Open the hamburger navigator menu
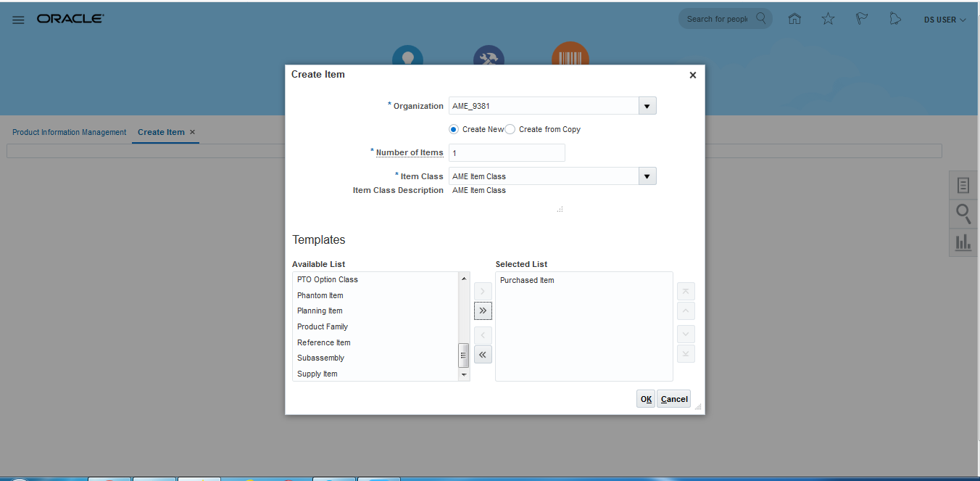Viewport: 980px width, 481px height. coord(18,20)
